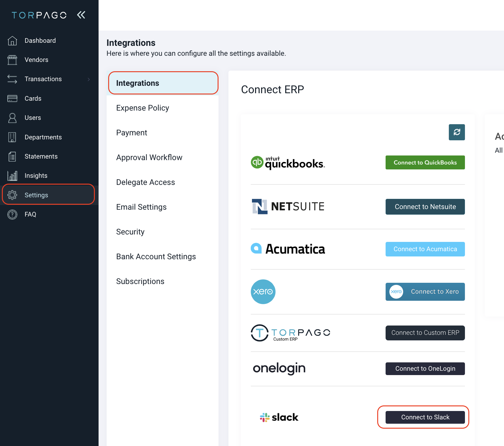Click the Insights bar chart icon

[12, 176]
